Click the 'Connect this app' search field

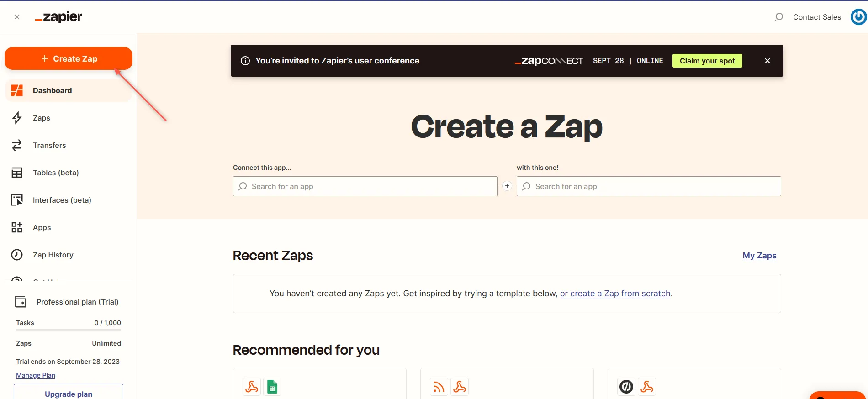(365, 186)
